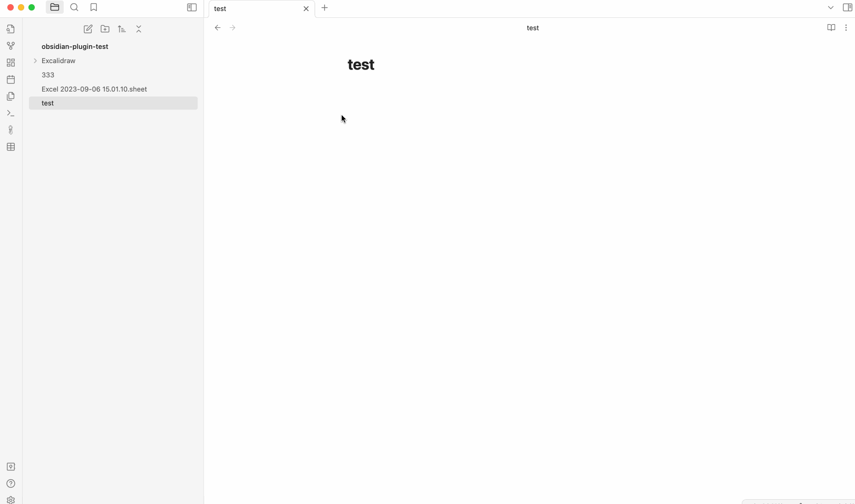Open graph view from the ribbon
The width and height of the screenshot is (855, 504).
[11, 46]
